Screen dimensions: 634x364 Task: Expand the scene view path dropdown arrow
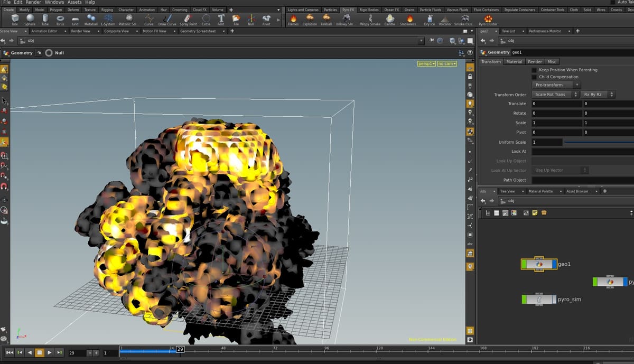tap(421, 41)
